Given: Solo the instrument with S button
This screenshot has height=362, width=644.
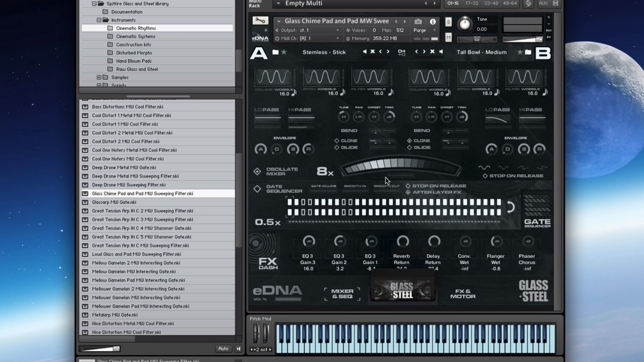Looking at the screenshot, I should (449, 22).
